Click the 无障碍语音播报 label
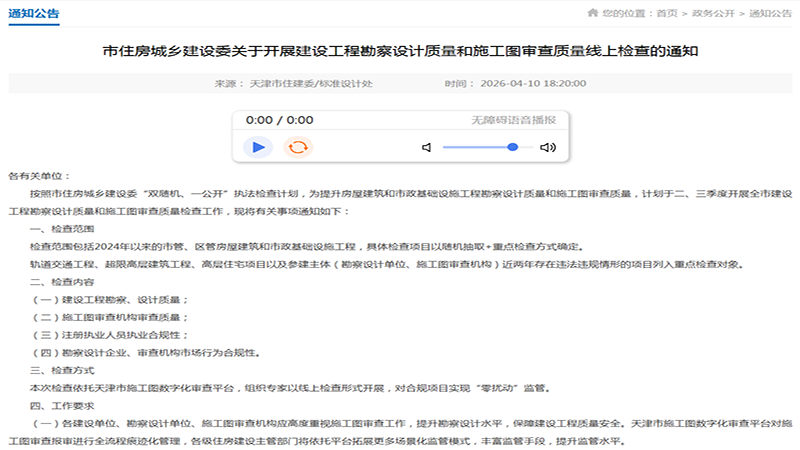 (x=513, y=120)
